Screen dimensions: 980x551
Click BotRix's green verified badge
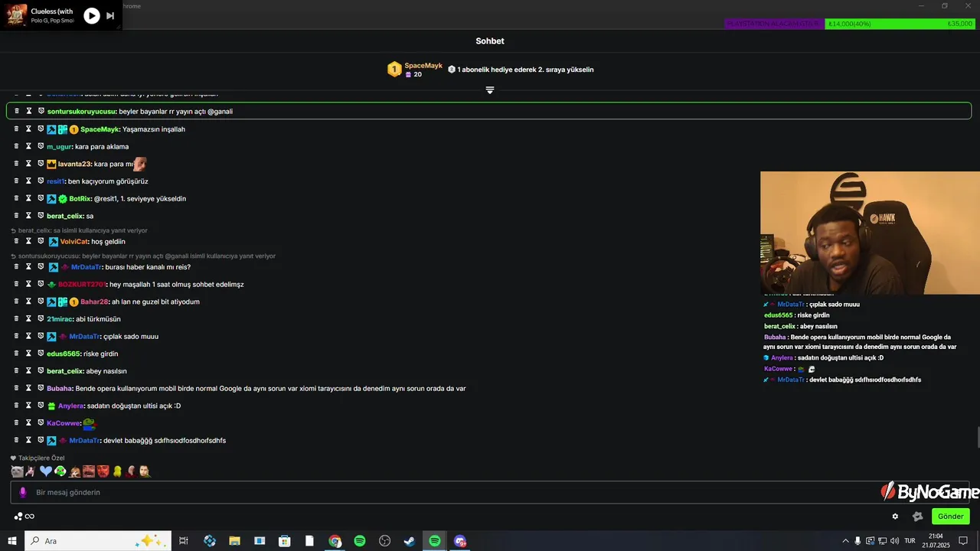click(63, 199)
